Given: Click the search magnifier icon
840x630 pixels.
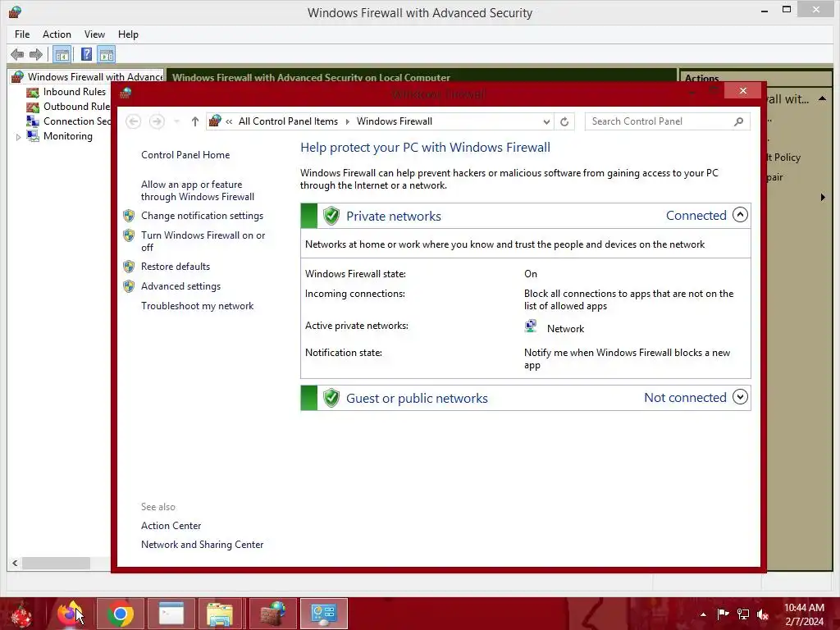Looking at the screenshot, I should [739, 121].
